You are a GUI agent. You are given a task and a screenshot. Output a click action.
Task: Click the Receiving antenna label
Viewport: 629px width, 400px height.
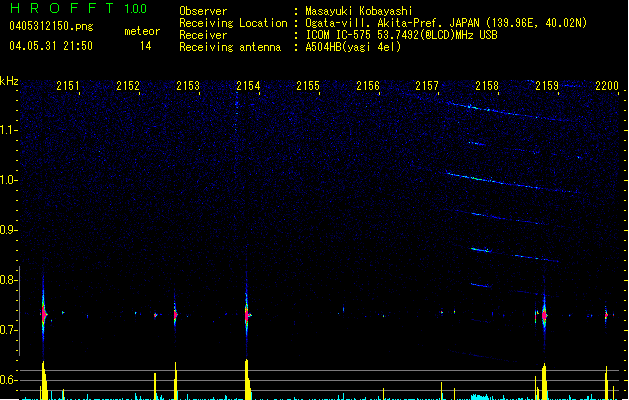230,47
